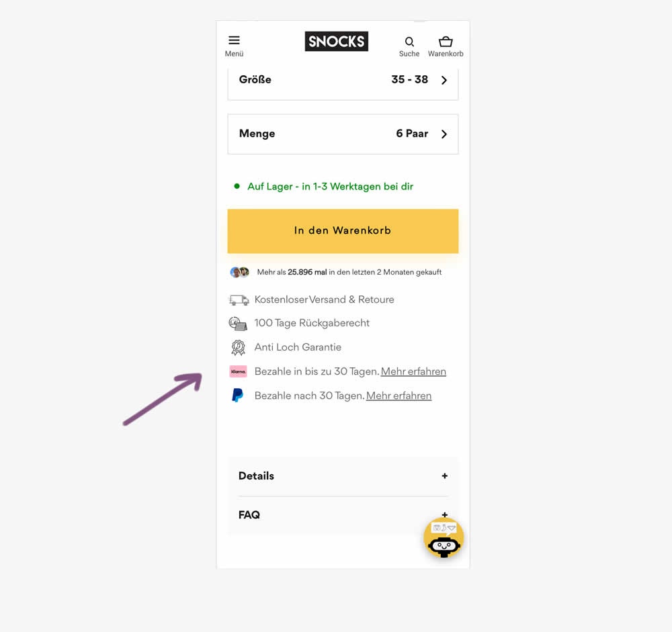Click the Suche magnifier icon

tap(409, 42)
